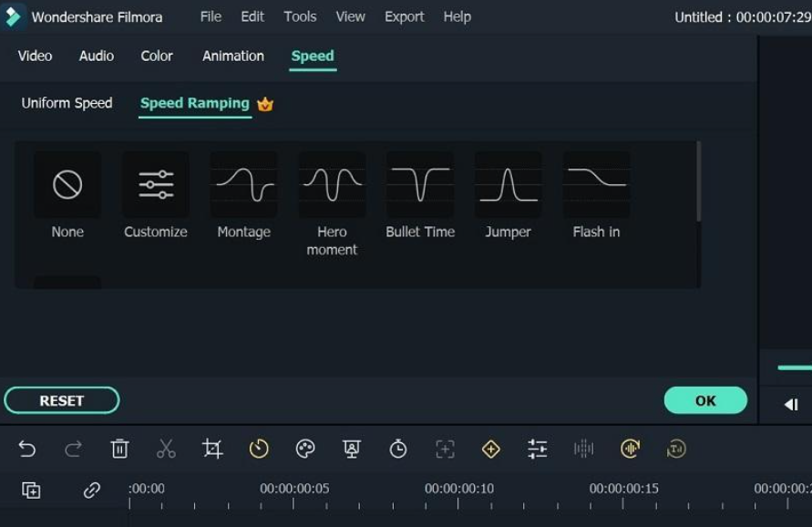The height and width of the screenshot is (527, 812).
Task: Switch to the Uniform Speed tab
Action: coord(67,103)
